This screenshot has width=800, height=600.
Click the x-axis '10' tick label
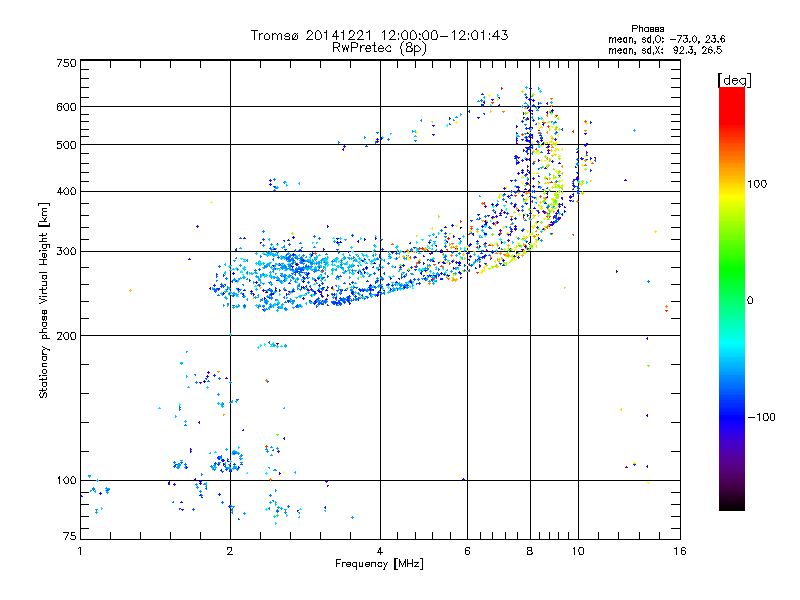coord(578,551)
